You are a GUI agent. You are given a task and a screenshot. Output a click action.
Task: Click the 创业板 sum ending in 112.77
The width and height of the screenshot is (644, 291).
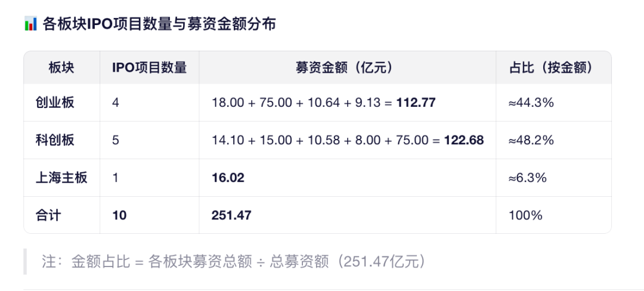(x=324, y=103)
